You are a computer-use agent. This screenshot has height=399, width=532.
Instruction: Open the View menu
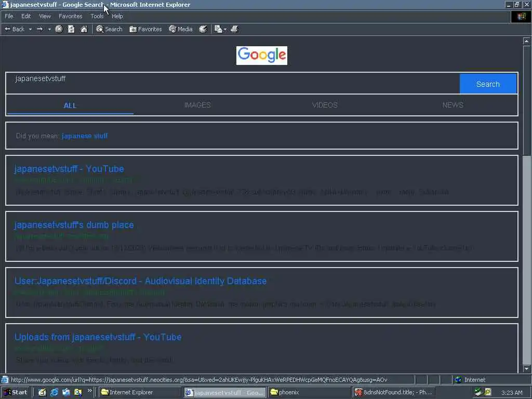tap(45, 16)
